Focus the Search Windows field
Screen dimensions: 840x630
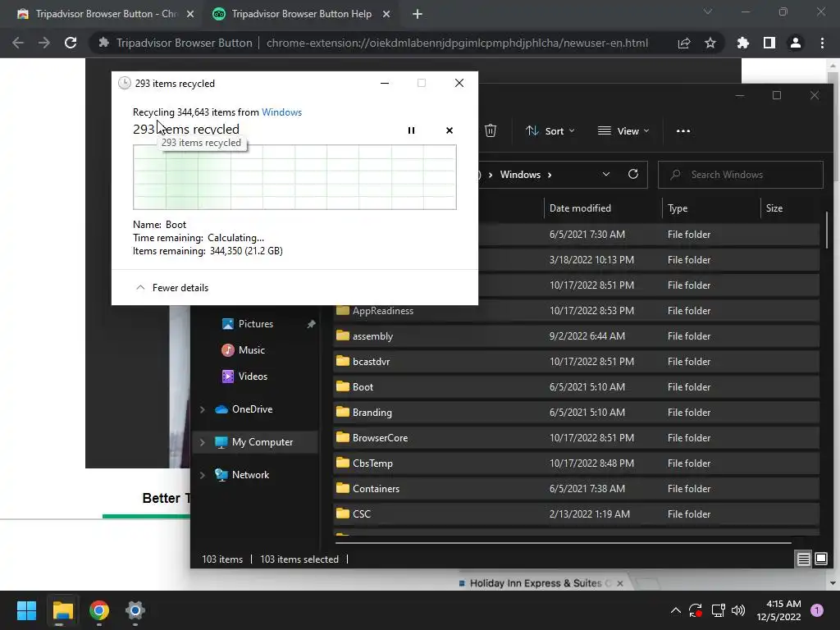click(x=741, y=175)
